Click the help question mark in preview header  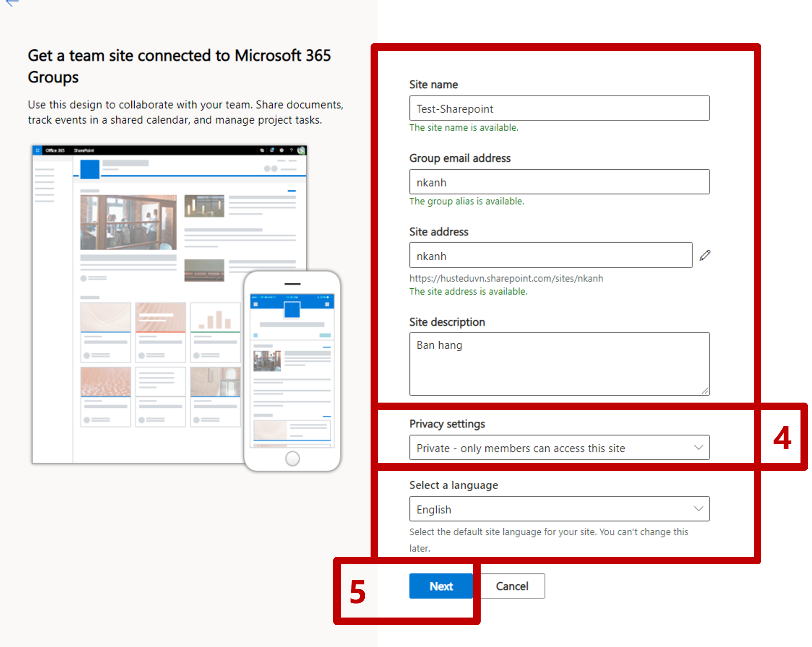291,150
